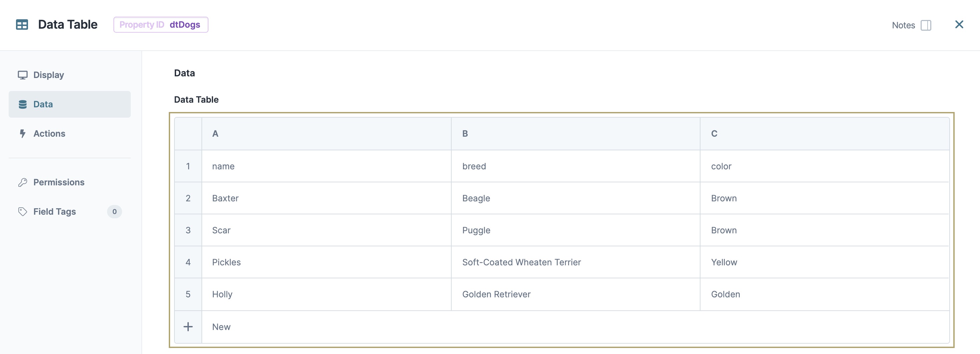Image resolution: width=980 pixels, height=354 pixels.
Task: Click the Golden cell in Holly row
Action: pyautogui.click(x=825, y=294)
